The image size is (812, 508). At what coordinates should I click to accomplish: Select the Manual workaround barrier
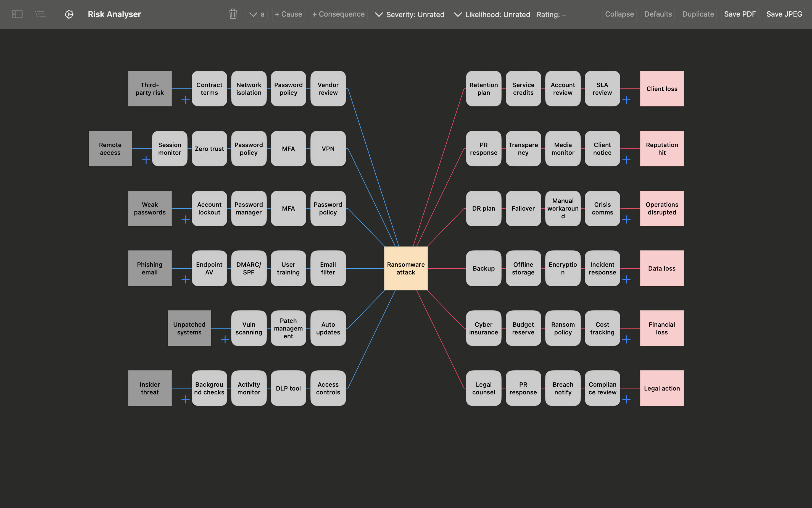563,208
